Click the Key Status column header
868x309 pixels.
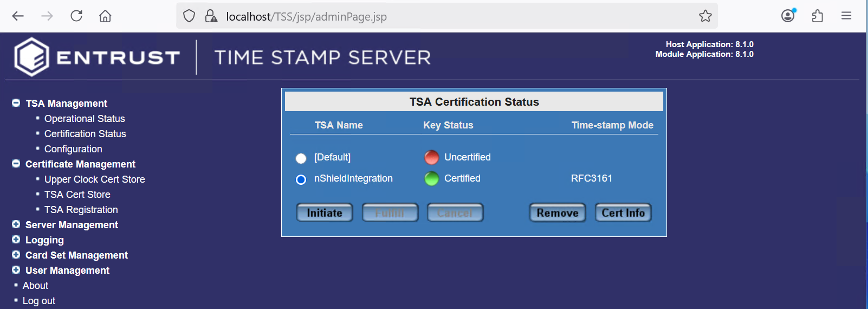click(448, 125)
